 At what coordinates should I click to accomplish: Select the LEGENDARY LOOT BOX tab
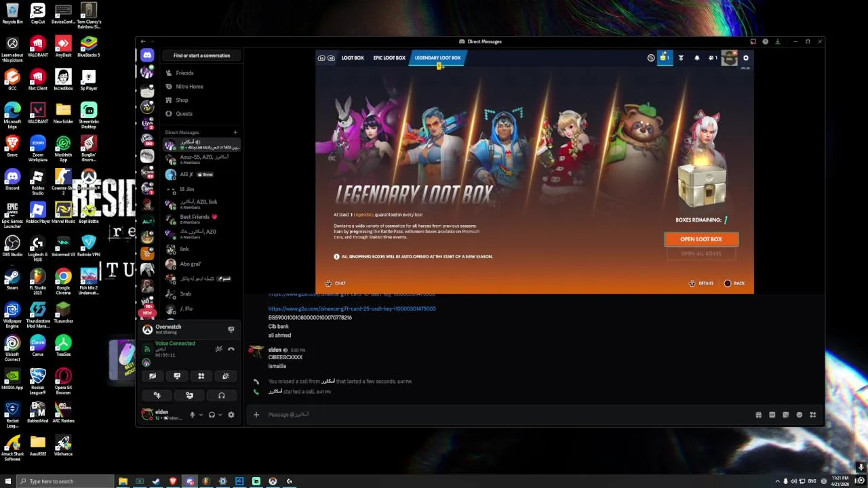pos(437,58)
